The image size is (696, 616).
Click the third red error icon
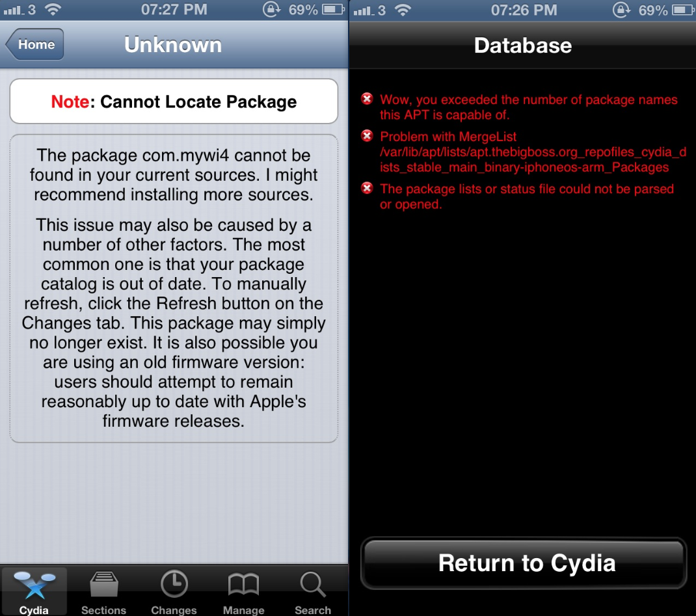[367, 188]
